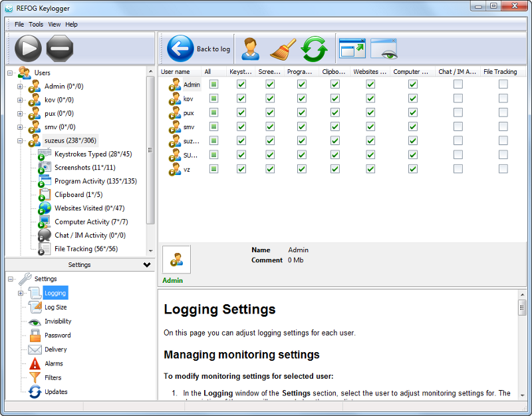This screenshot has height=416, width=532.
Task: Open the Tools menu
Action: tap(36, 25)
